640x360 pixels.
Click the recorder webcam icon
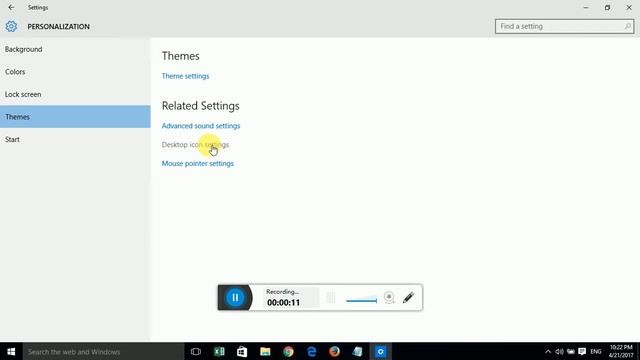[x=389, y=298]
